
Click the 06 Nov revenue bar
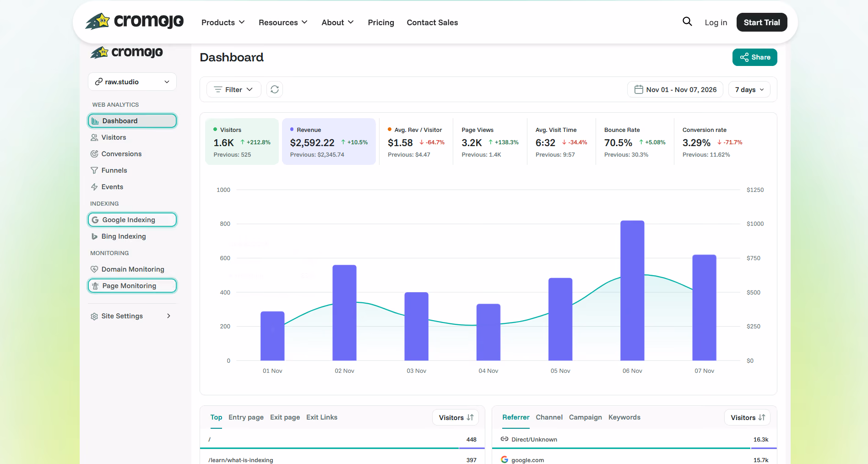click(x=632, y=290)
